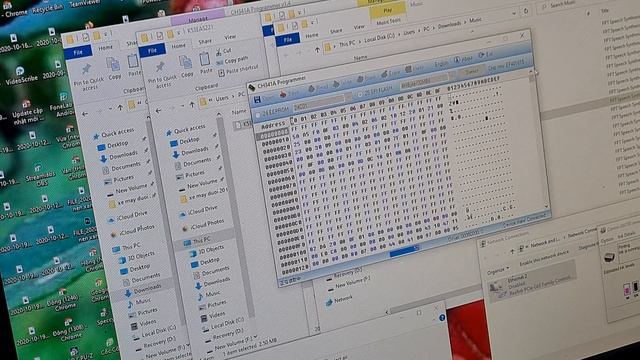The image size is (640, 360).
Task: Click the blue help icon at the bottom
Action: (442, 318)
